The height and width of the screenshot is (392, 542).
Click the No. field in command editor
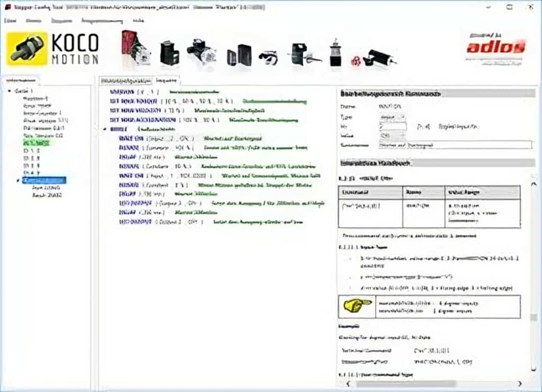pos(392,126)
